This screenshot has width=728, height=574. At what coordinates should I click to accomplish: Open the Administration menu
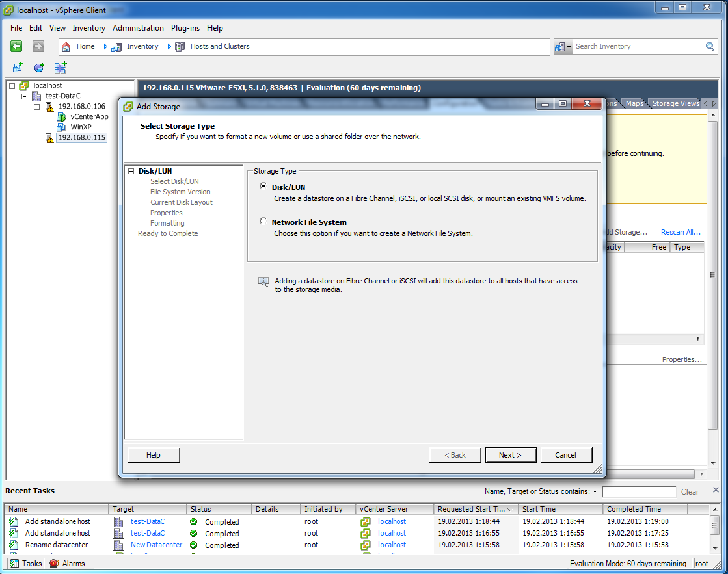click(x=138, y=28)
